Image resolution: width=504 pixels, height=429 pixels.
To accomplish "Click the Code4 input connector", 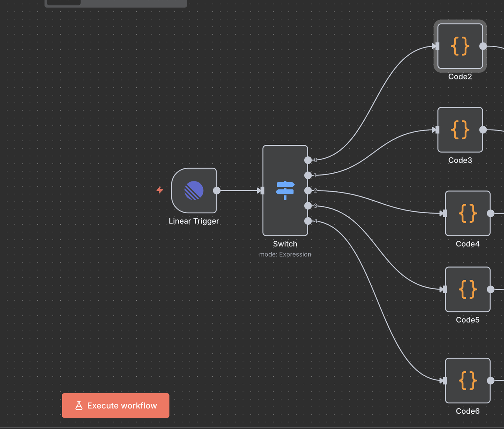I will click(x=444, y=213).
